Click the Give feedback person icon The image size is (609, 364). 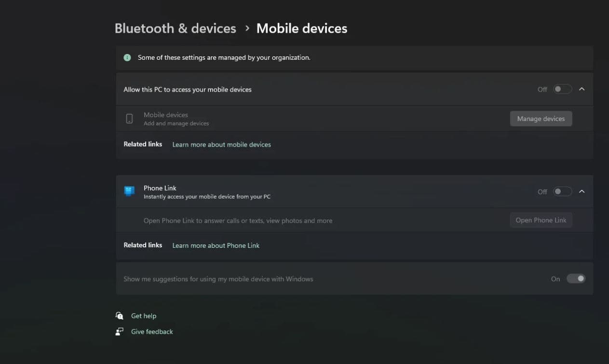click(120, 332)
